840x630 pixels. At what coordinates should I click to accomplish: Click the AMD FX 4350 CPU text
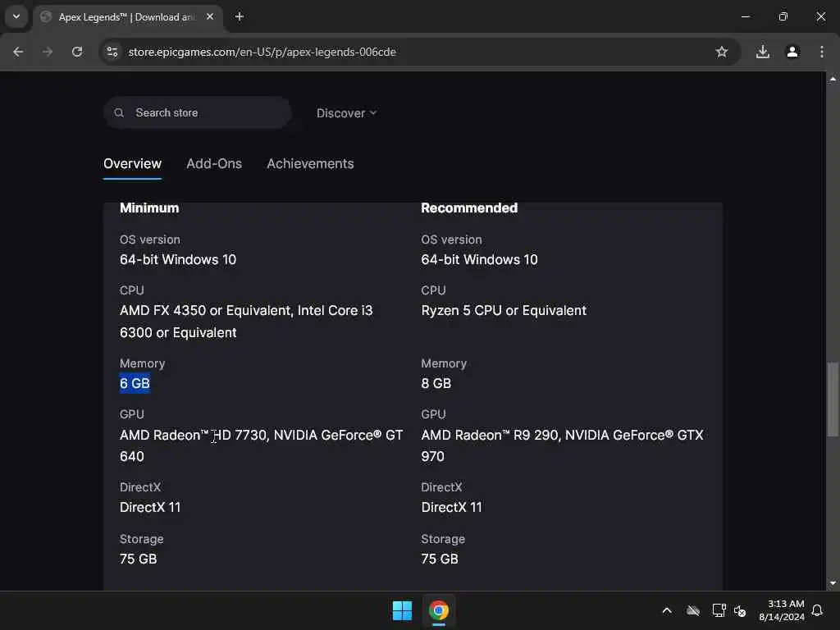point(246,322)
